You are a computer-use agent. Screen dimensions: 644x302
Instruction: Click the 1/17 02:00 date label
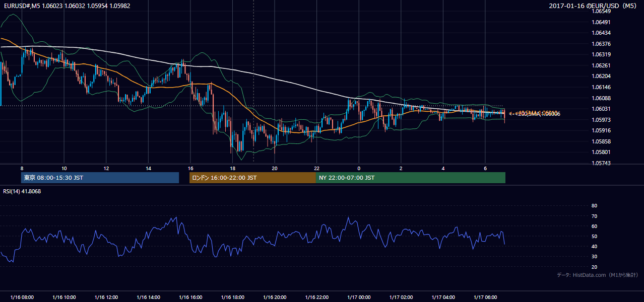point(401,297)
